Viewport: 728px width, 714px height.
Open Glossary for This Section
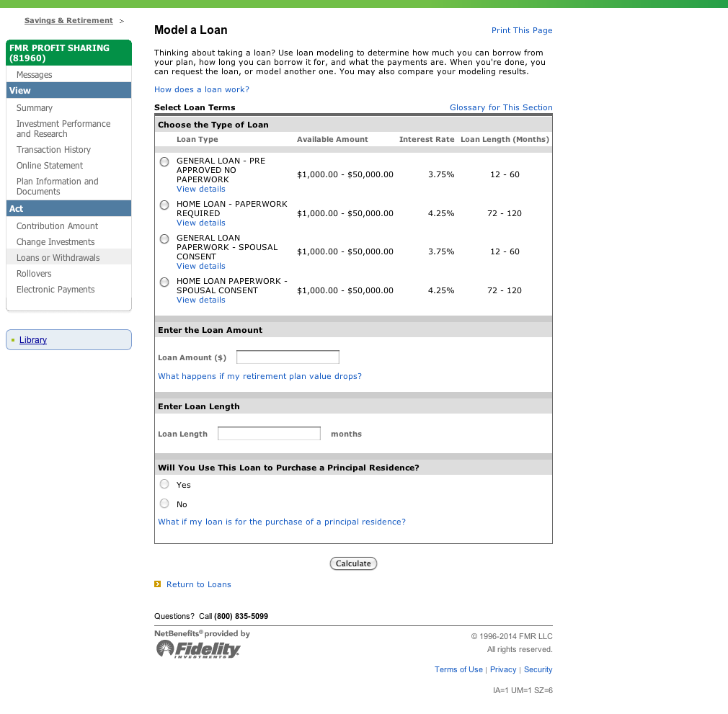(501, 107)
